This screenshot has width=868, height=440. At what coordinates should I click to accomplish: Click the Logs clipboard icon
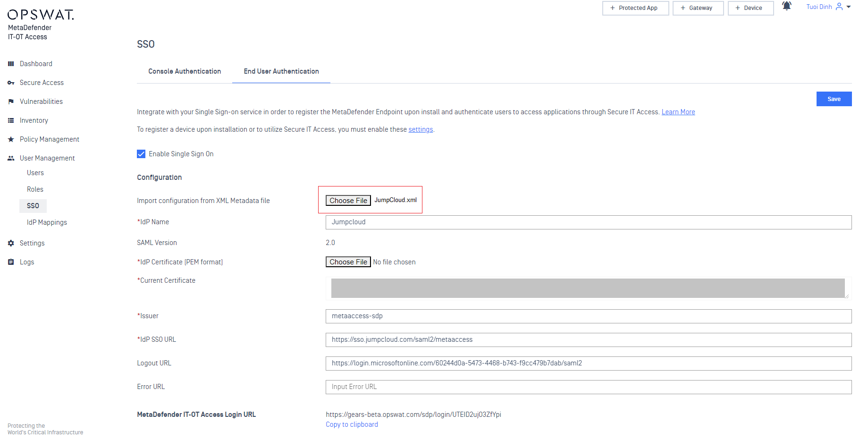pyautogui.click(x=11, y=262)
